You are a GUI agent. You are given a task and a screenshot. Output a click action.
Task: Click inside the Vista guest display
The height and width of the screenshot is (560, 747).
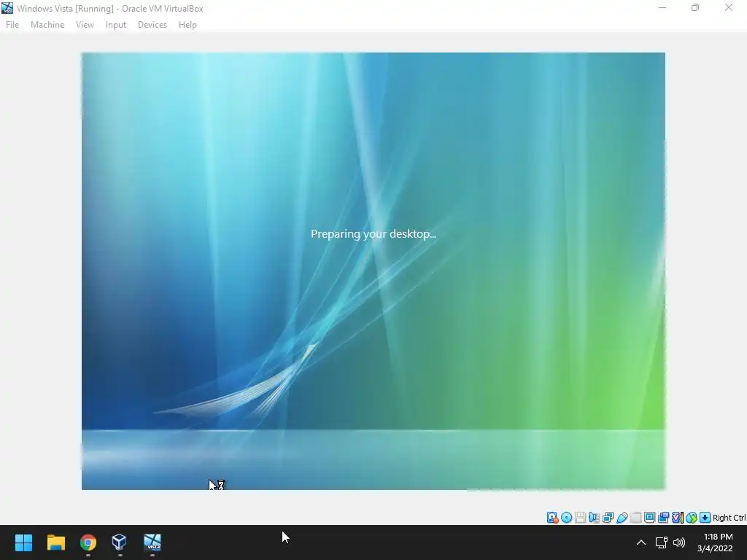tap(373, 271)
